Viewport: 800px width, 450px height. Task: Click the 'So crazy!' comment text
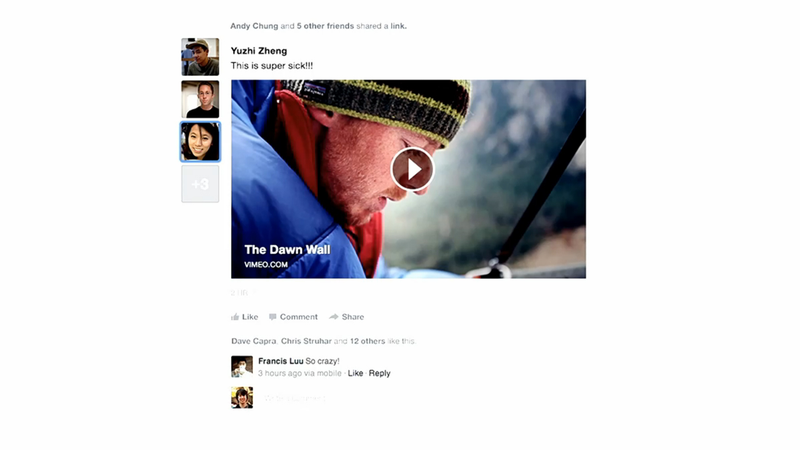point(322,361)
